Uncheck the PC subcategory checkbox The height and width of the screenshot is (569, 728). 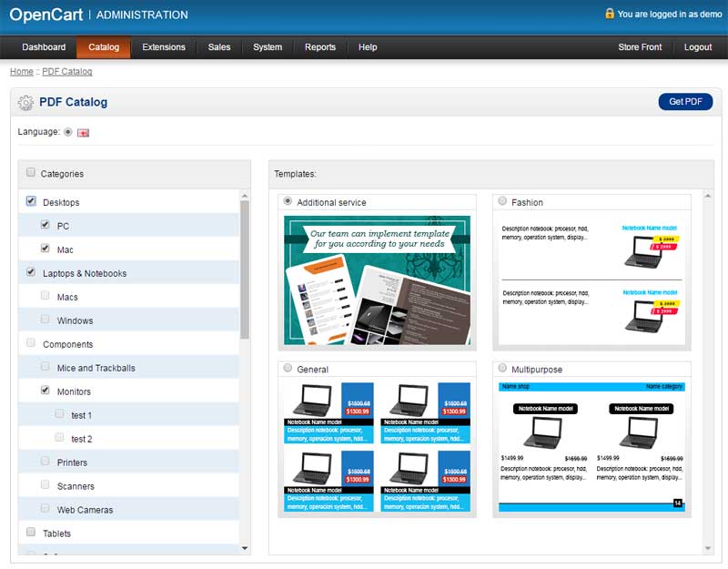45,225
